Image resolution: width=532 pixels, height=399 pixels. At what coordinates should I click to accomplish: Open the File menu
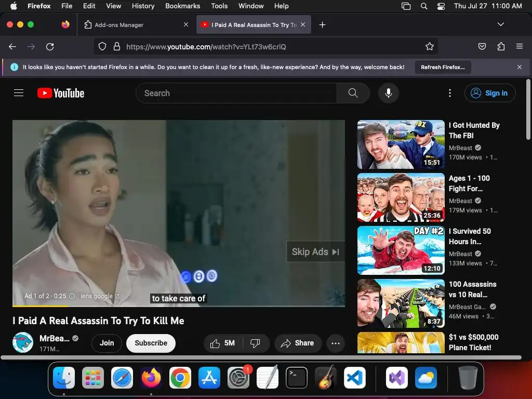(x=67, y=6)
